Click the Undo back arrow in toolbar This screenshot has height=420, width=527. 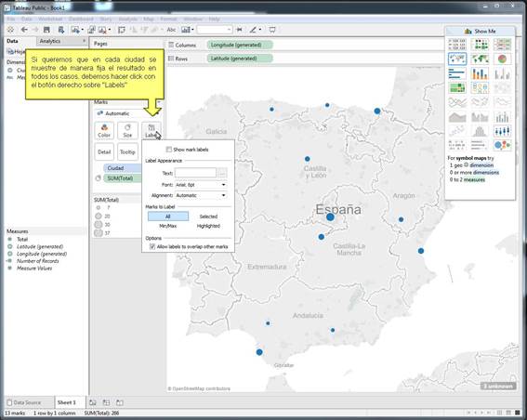point(24,30)
